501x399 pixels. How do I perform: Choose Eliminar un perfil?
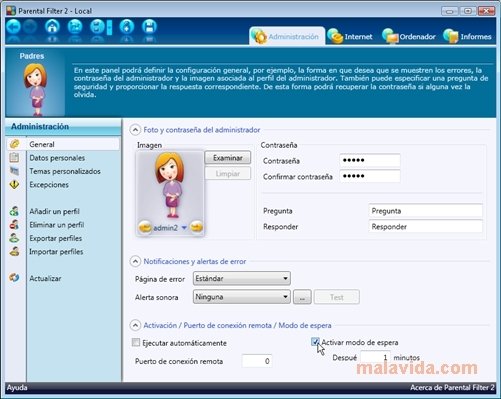(57, 225)
